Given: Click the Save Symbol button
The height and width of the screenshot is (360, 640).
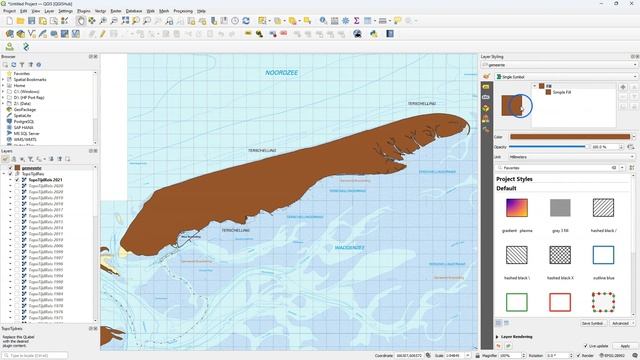Looking at the screenshot, I should point(593,323).
